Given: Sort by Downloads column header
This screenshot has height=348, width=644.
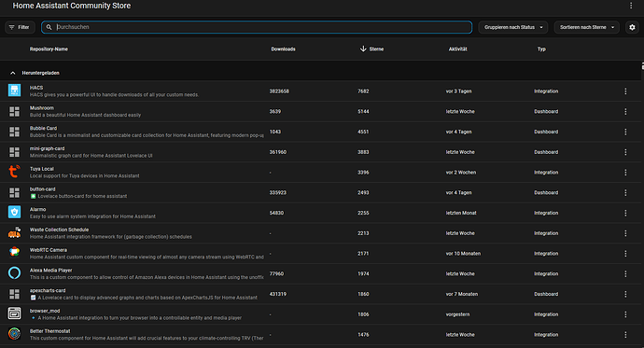Looking at the screenshot, I should pyautogui.click(x=283, y=49).
